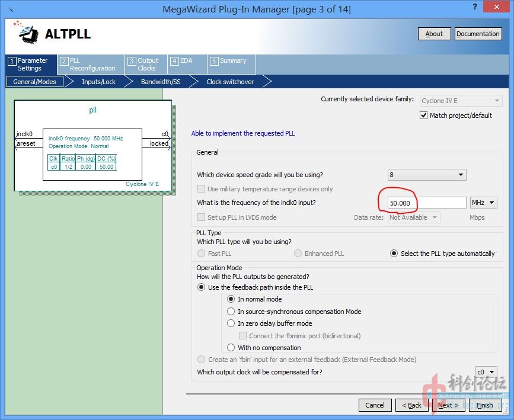514x420 pixels.
Task: Switch to Parameter Settings tab
Action: pos(31,64)
